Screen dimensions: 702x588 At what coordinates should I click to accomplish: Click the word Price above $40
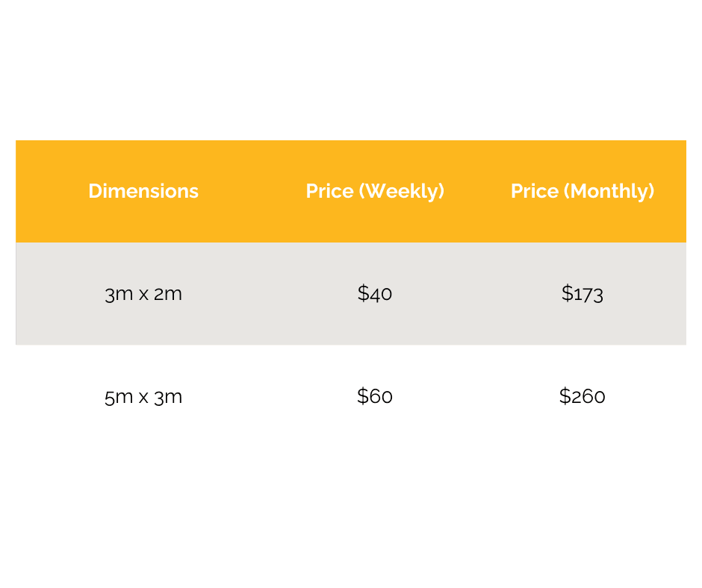330,191
